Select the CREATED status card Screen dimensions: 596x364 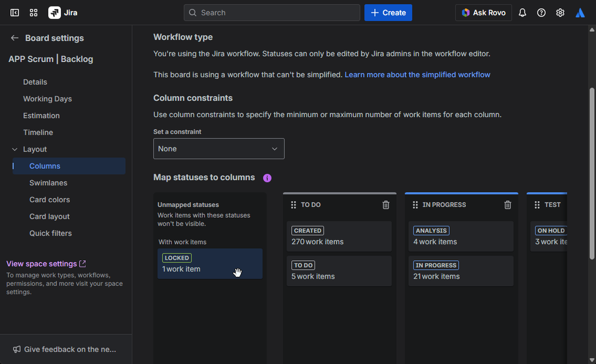[339, 236]
